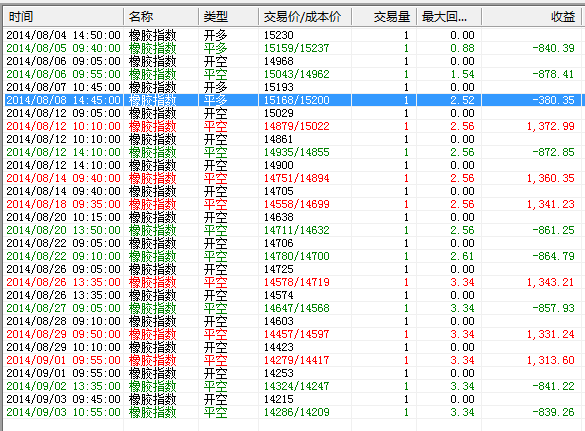This screenshot has width=585, height=431.
Task: Select the row with profit 1,372.99
Action: coord(292,126)
